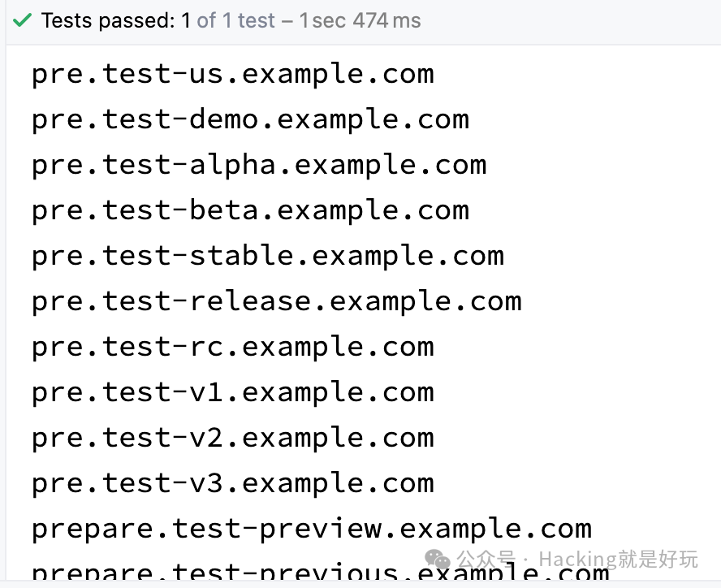Click the 'Hacking就是好玩' watermark text

coord(618,560)
